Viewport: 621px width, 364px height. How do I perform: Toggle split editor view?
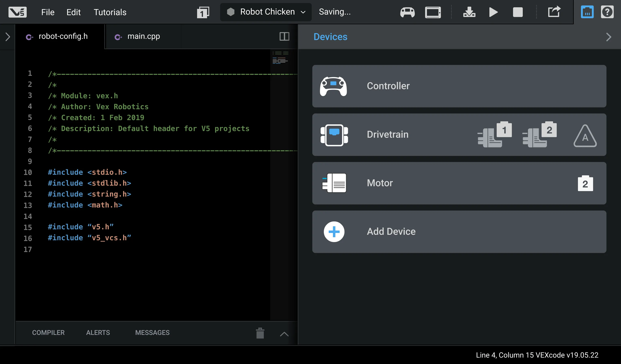(x=284, y=36)
